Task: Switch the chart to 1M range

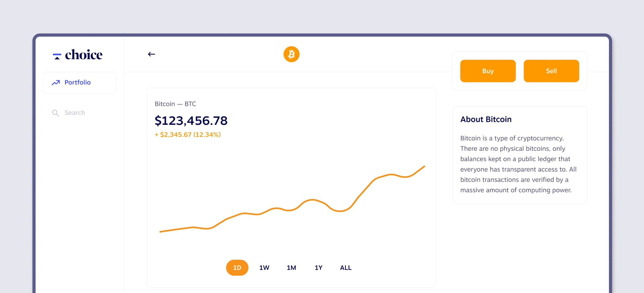Action: [x=291, y=268]
